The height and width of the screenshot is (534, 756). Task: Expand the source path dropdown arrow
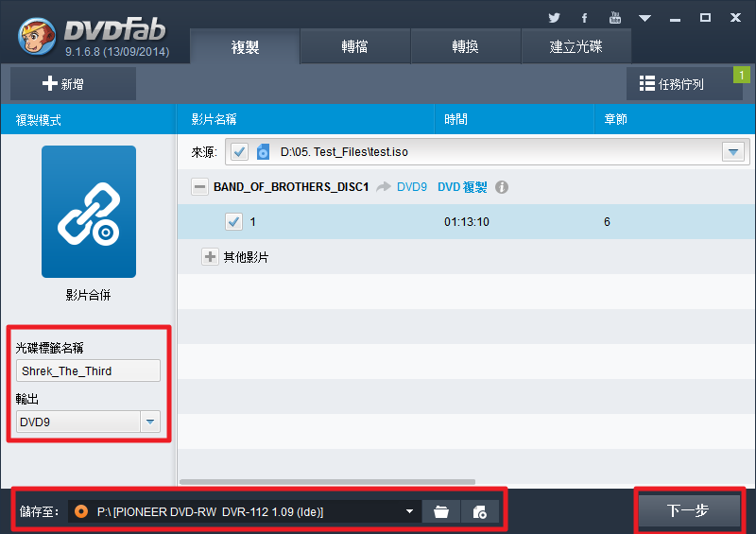[x=734, y=151]
